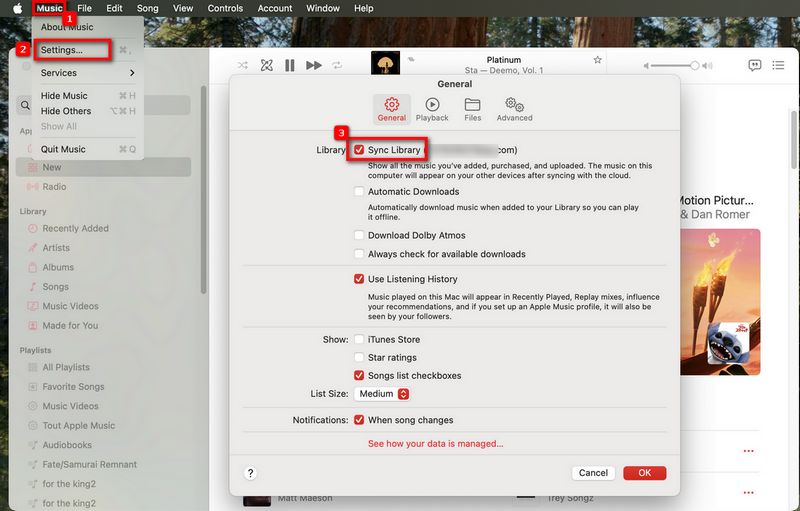Switch to the Advanced settings tab

coord(514,109)
